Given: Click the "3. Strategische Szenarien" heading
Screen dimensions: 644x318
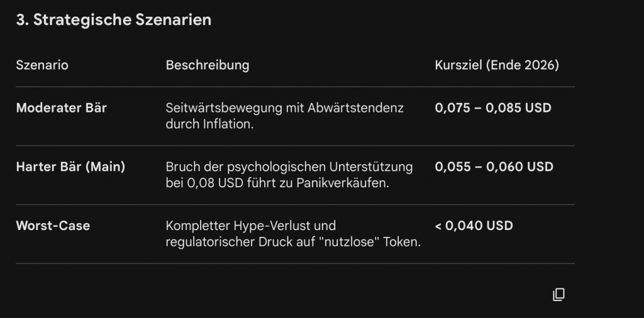Looking at the screenshot, I should 113,20.
